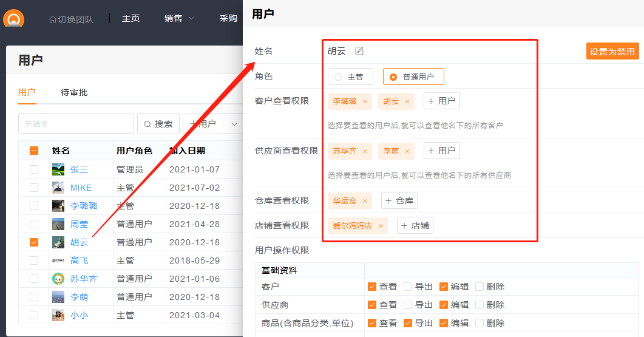The image size is (644, 337).
Task: Uncheck 导出 for 商品 permissions
Action: pos(408,323)
